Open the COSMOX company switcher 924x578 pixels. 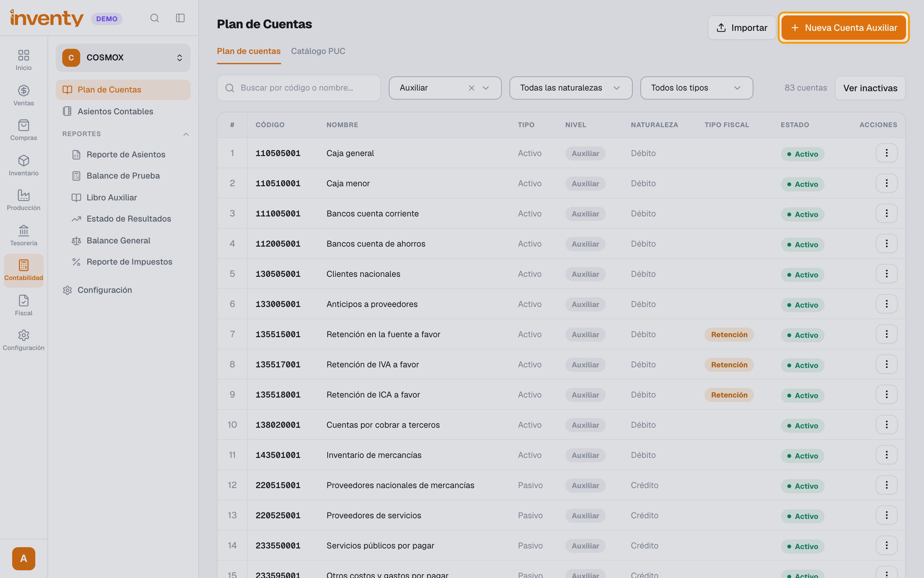point(123,58)
